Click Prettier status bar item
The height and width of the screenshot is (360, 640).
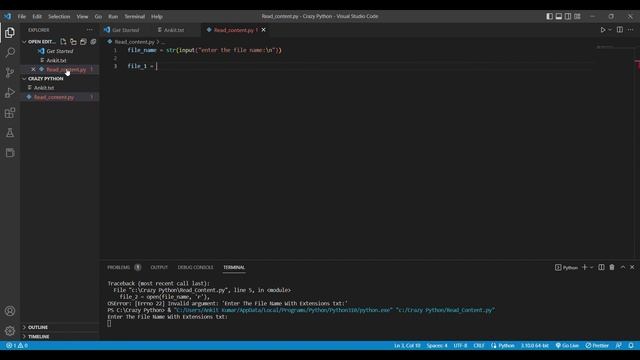[x=597, y=345]
